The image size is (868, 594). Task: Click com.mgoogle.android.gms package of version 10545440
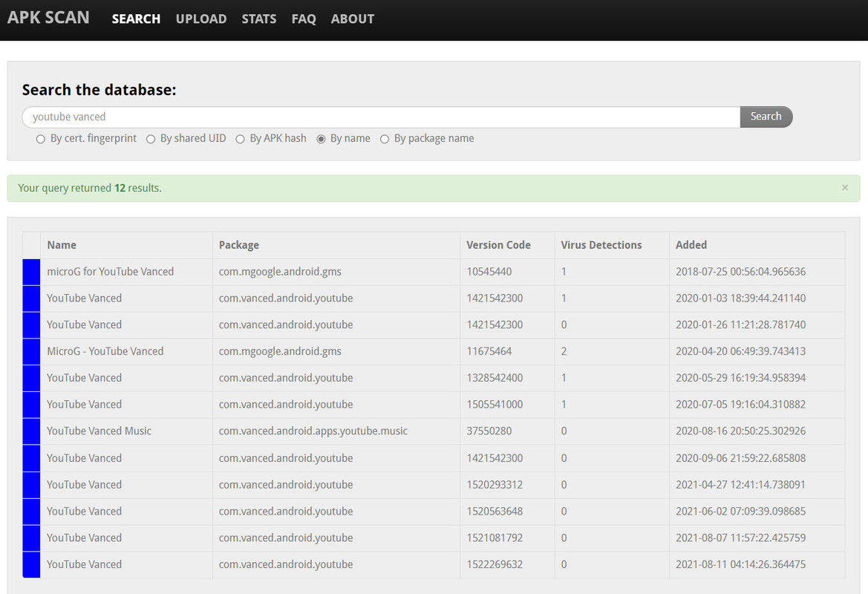click(x=280, y=272)
